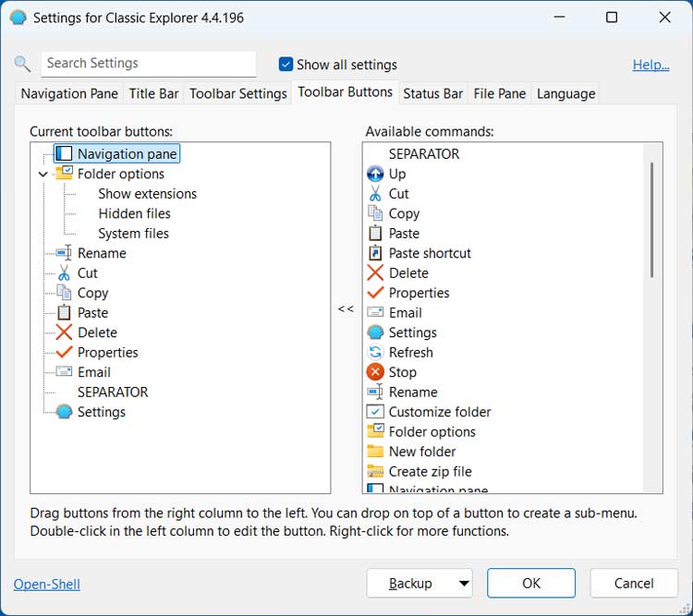Open the Backup dropdown arrow

[464, 584]
